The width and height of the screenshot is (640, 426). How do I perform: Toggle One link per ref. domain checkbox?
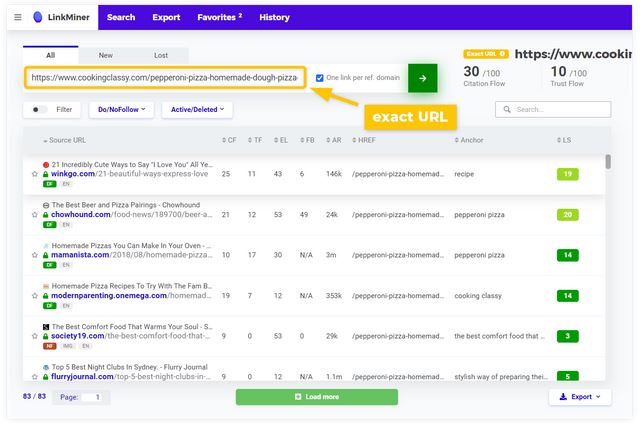pyautogui.click(x=320, y=78)
